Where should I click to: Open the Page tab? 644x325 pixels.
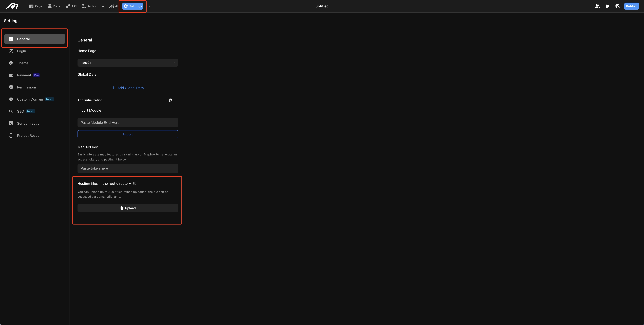pyautogui.click(x=35, y=6)
